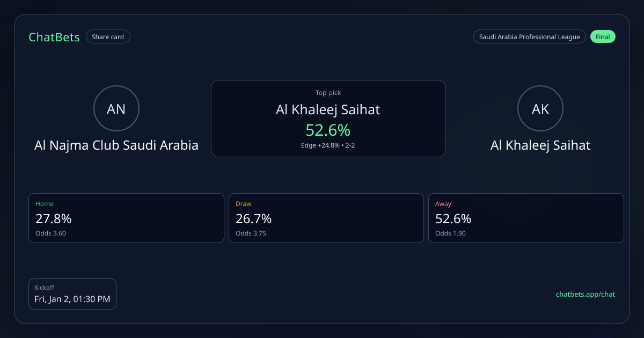Click the AN team avatar circle
This screenshot has height=338, width=644.
116,109
